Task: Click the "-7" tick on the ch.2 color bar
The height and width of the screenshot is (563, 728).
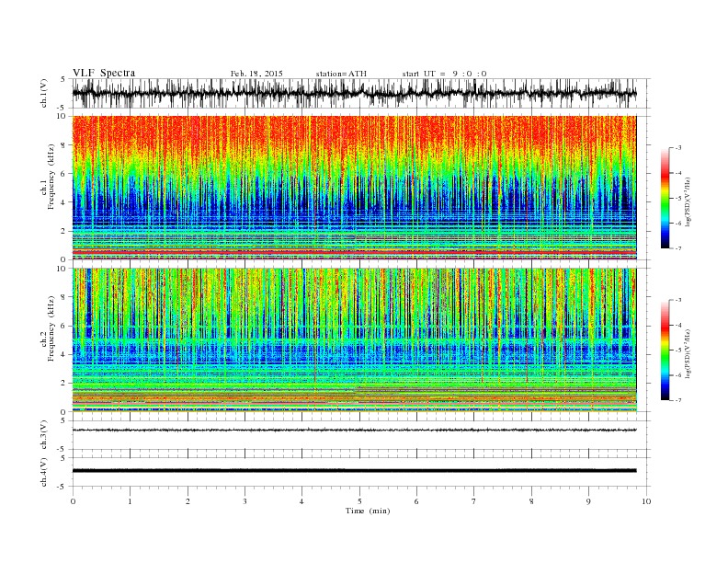Action: click(x=678, y=400)
